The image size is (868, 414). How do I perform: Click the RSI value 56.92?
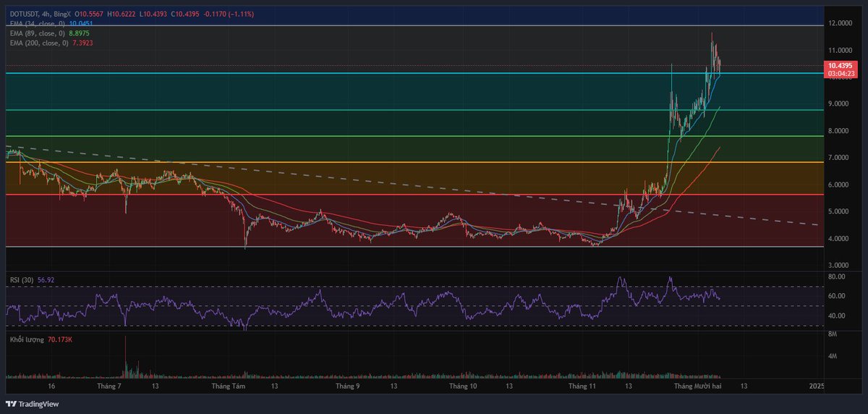(x=44, y=279)
